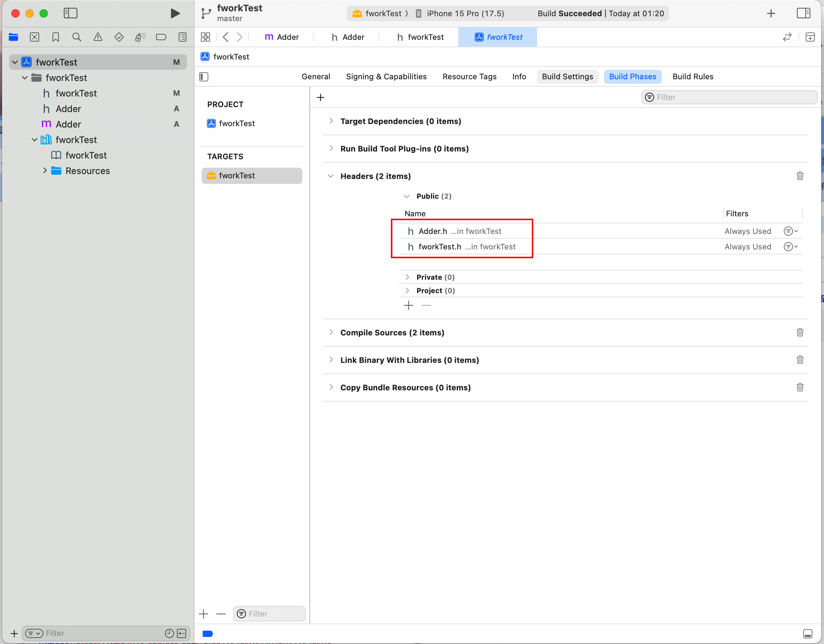Open the fworkTest.h editor tab
Screen dimensions: 824x644
[x=420, y=37]
